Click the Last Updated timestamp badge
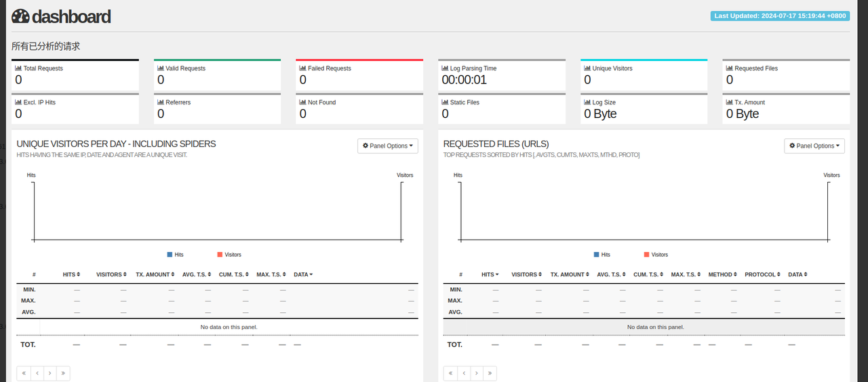This screenshot has height=382, width=868. pyautogui.click(x=779, y=16)
